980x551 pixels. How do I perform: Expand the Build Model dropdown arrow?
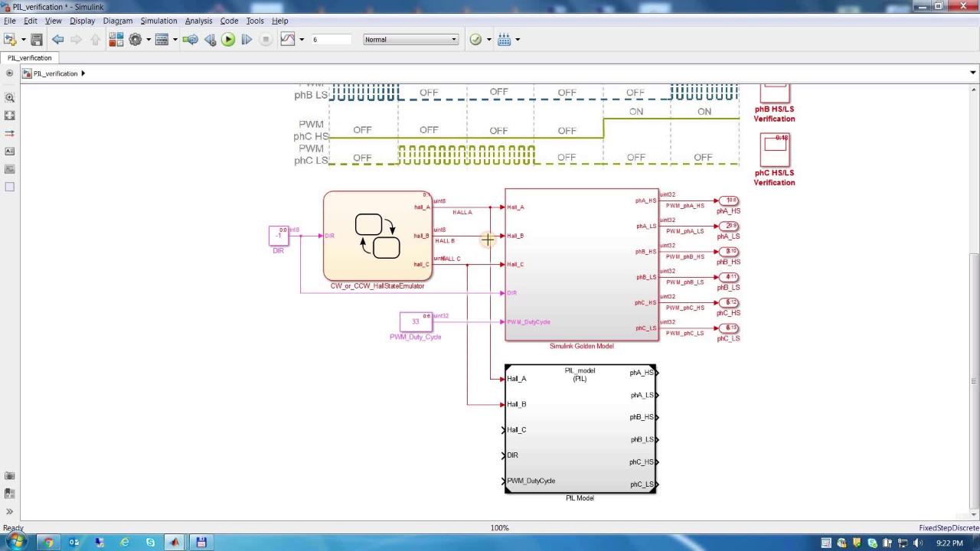(x=518, y=40)
